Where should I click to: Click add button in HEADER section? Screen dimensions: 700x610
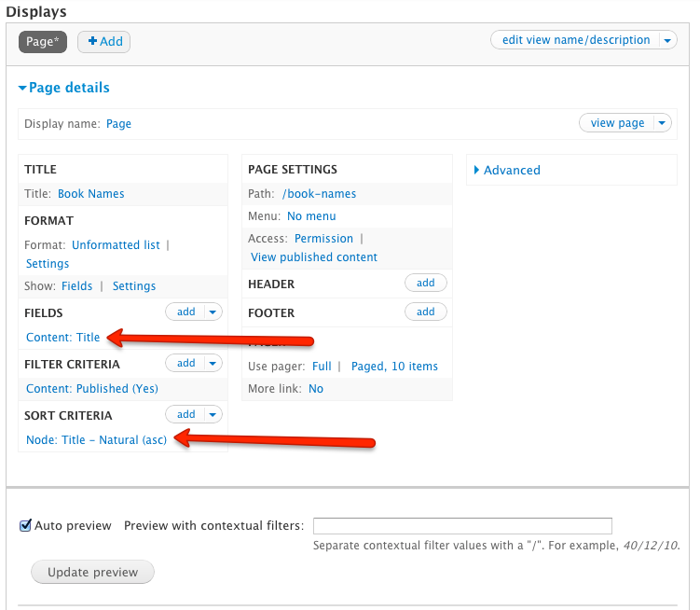pos(425,283)
